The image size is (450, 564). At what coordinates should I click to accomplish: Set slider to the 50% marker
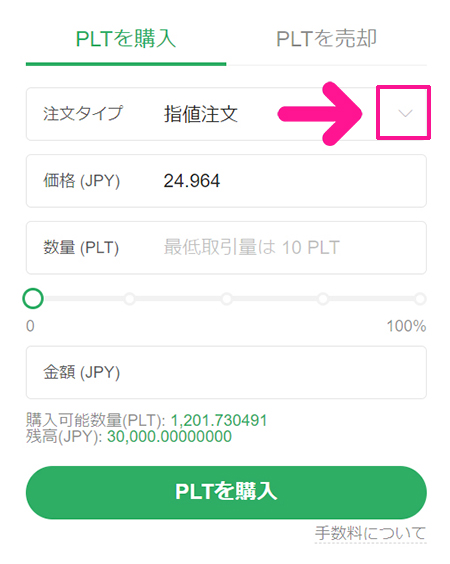click(227, 299)
